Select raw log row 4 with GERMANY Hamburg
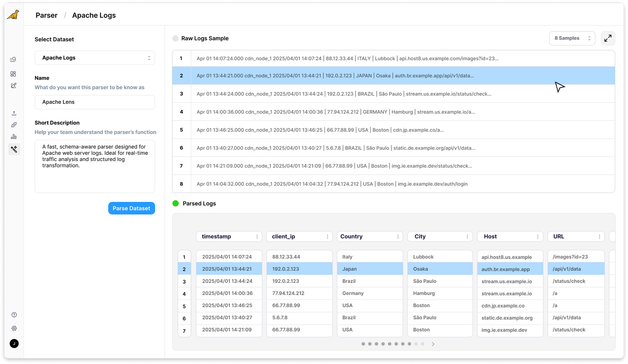 click(393, 112)
